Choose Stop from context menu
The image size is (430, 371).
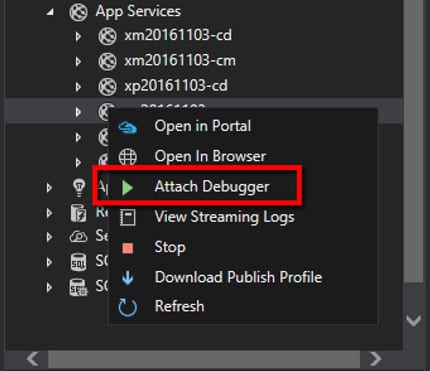click(x=243, y=247)
